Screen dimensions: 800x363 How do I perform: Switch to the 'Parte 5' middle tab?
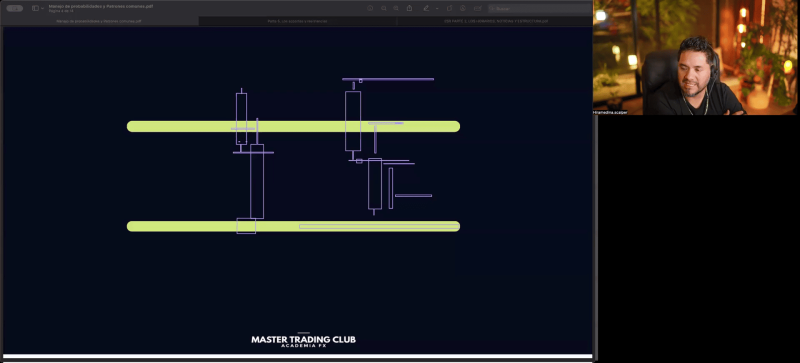(297, 21)
